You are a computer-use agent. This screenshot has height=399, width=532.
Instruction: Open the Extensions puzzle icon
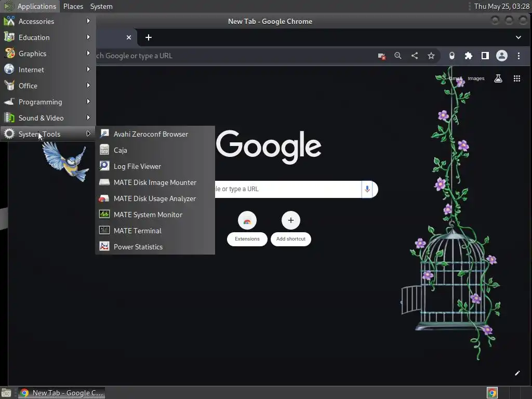468,56
